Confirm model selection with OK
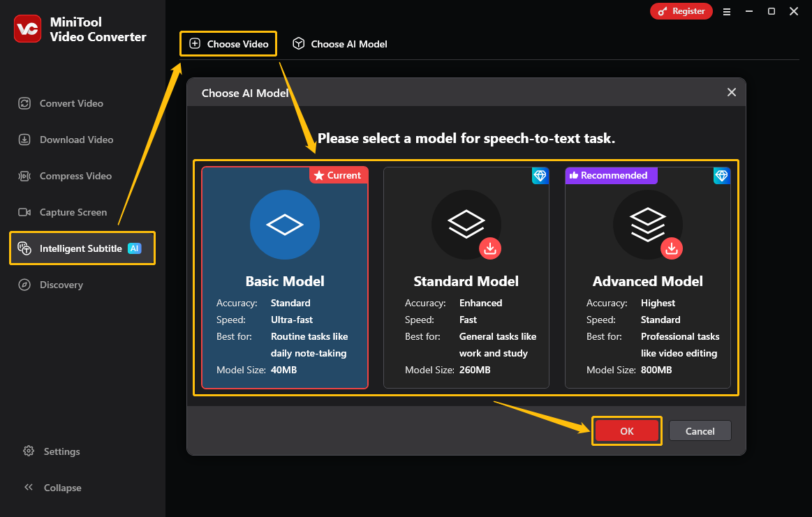812x517 pixels. (x=626, y=430)
